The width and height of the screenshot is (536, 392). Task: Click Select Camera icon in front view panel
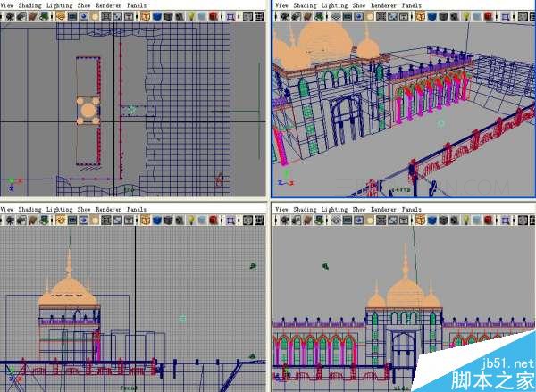[x=10, y=220]
